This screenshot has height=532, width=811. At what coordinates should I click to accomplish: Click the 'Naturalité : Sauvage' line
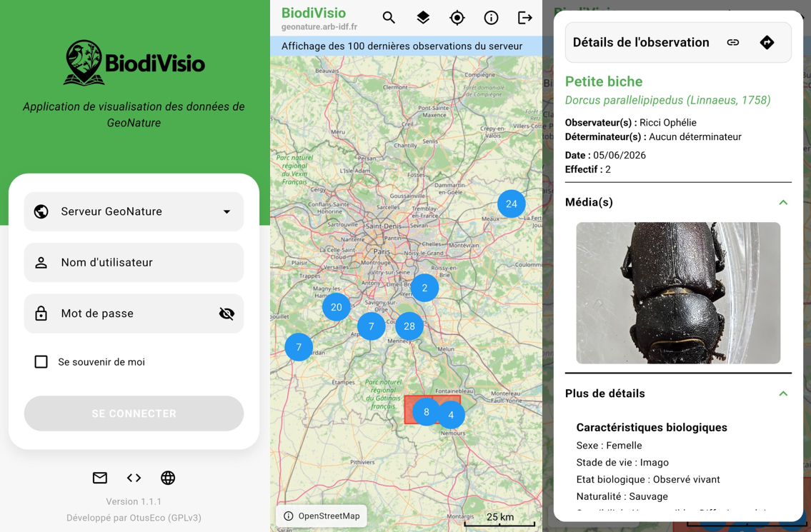click(622, 496)
